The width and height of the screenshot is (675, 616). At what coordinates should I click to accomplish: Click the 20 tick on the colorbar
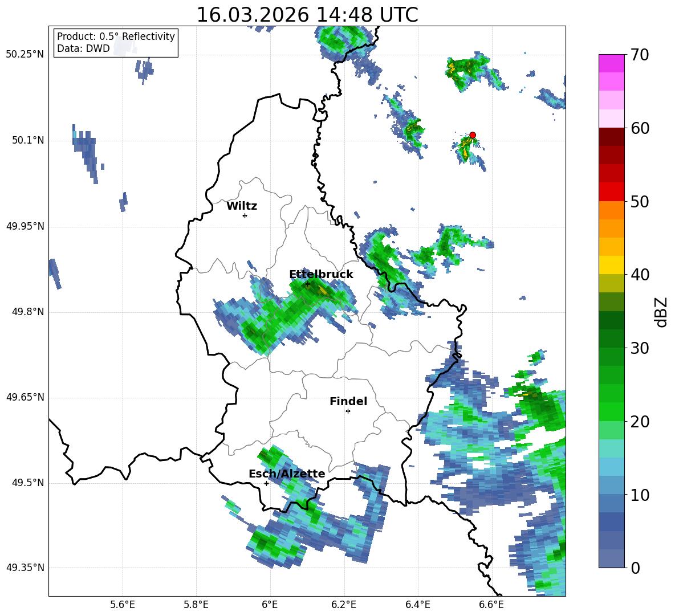click(x=639, y=422)
